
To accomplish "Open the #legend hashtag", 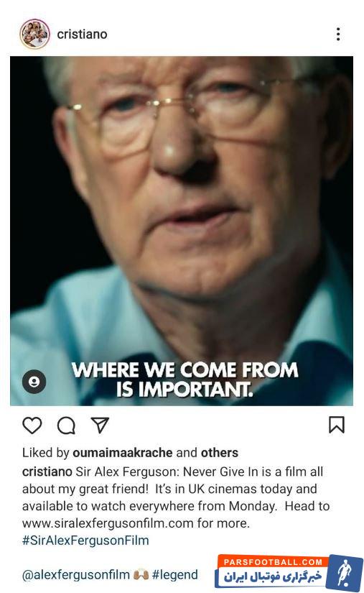I will pos(175,575).
